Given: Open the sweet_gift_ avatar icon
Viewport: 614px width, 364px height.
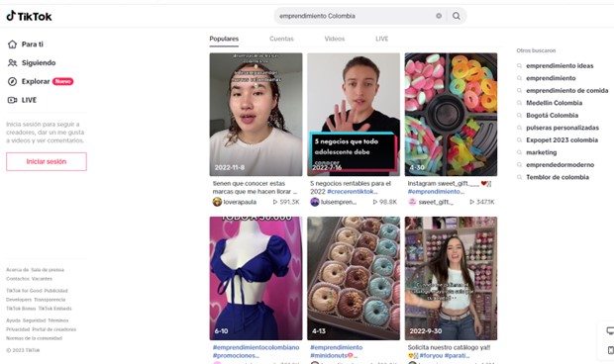Looking at the screenshot, I should click(412, 202).
